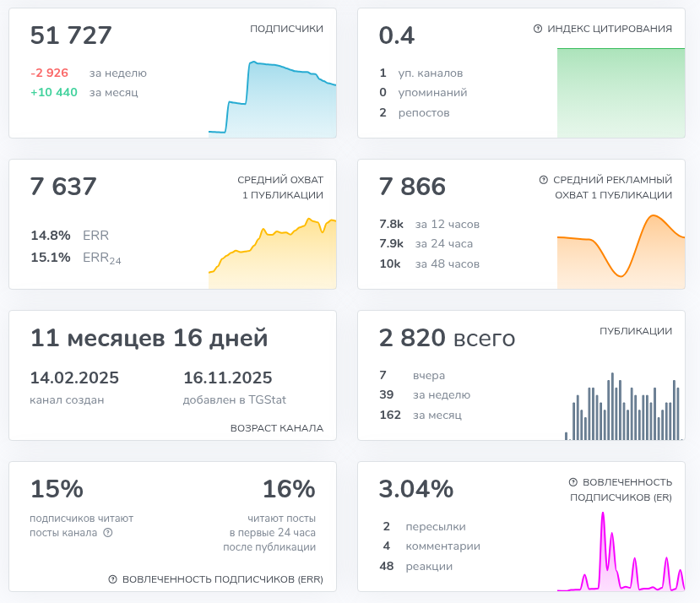Click the 14.02.2025 channel creation date
The image size is (700, 603).
point(74,378)
